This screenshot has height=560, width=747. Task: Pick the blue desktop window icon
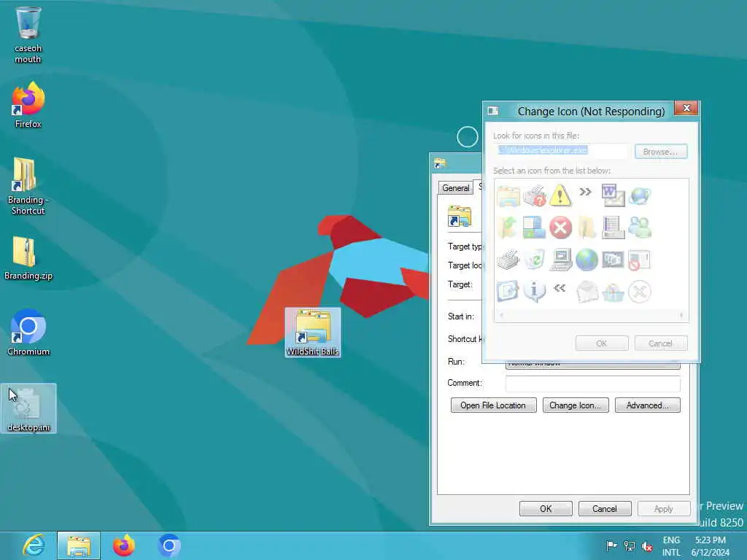[x=534, y=227]
